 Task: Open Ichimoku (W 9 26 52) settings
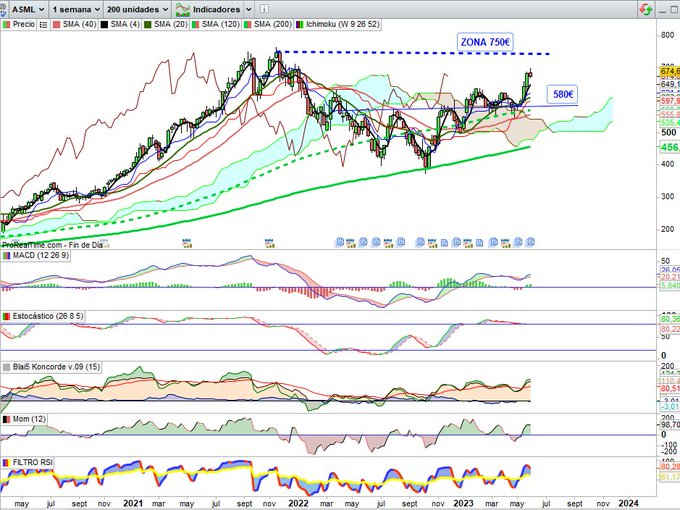click(342, 25)
